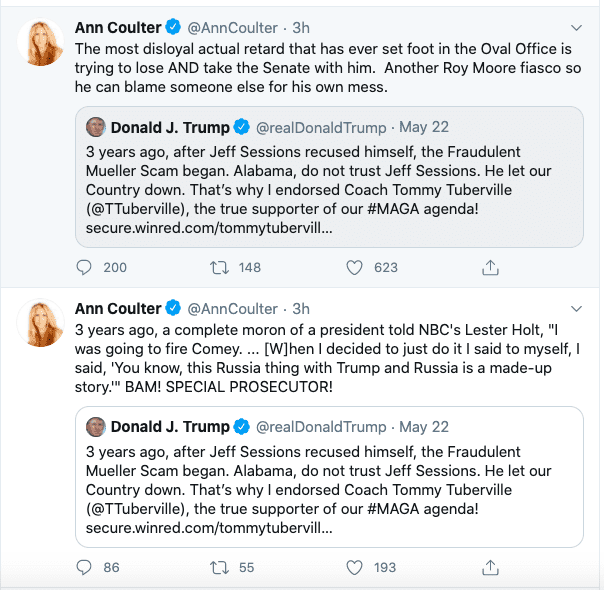This screenshot has height=590, width=604.
Task: Reply to the Roy Moore fiasco tweet
Action: pyautogui.click(x=85, y=267)
